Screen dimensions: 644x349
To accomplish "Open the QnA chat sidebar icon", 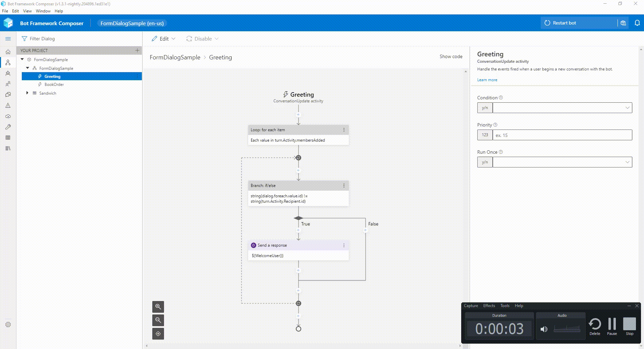I will (x=8, y=94).
